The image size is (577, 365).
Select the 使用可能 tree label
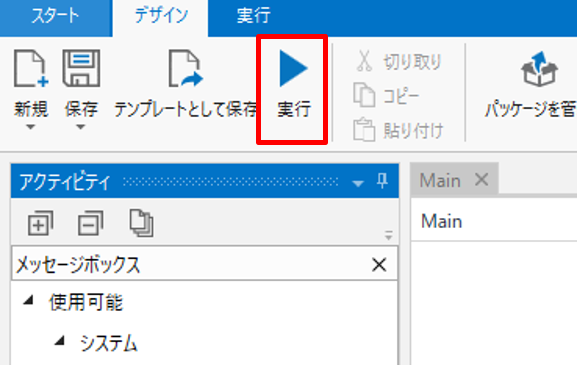tap(86, 302)
